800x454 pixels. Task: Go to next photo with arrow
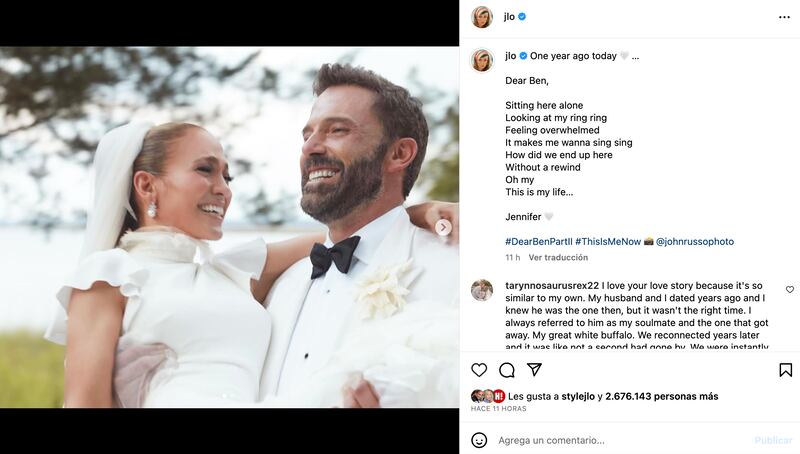[x=443, y=227]
